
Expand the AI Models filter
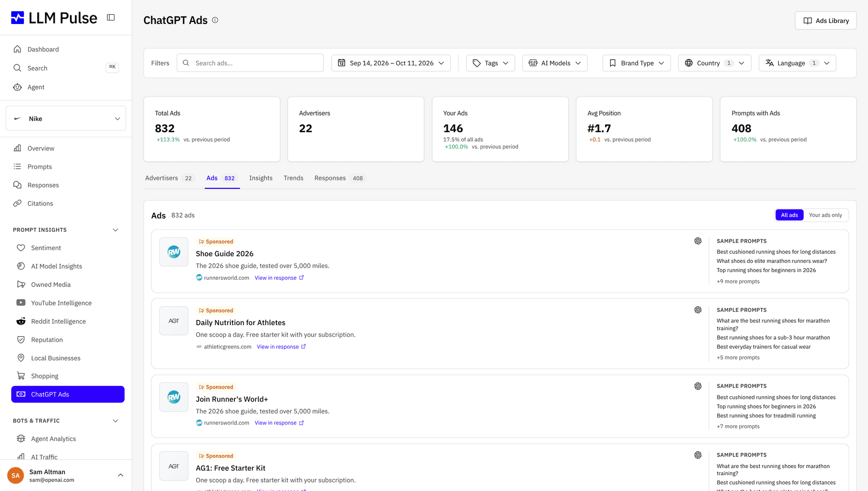click(555, 63)
